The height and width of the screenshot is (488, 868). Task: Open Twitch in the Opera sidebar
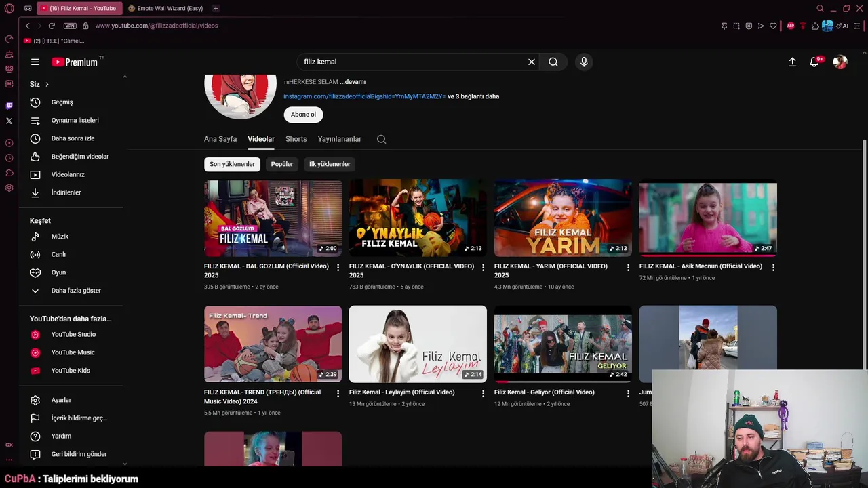click(9, 106)
